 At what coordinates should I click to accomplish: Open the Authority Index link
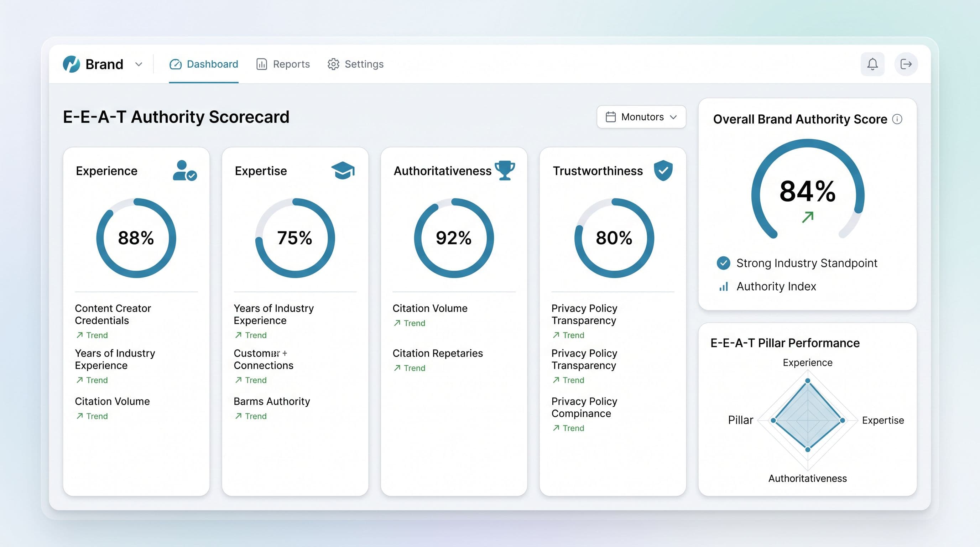coord(776,286)
